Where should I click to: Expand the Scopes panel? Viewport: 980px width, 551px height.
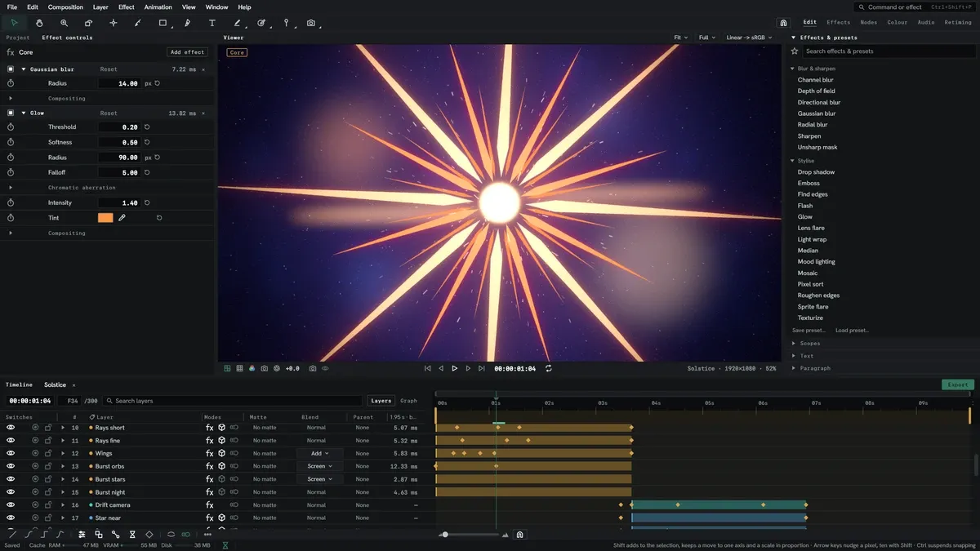coord(794,344)
